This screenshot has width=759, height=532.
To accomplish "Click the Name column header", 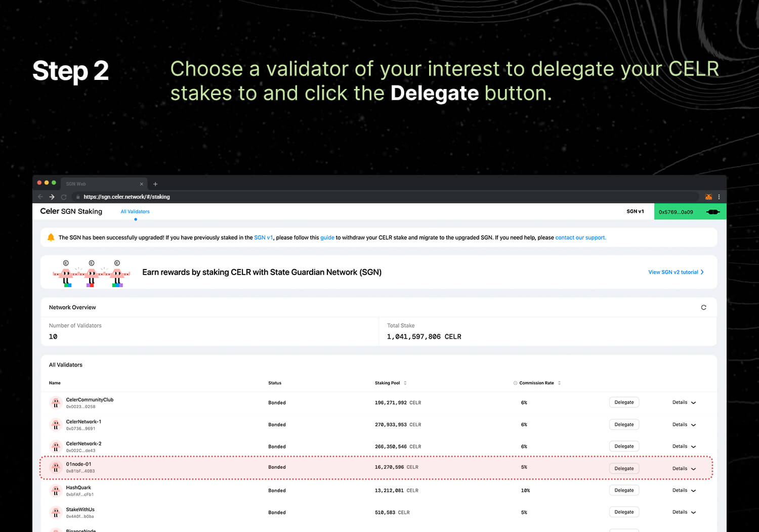I will [x=55, y=383].
